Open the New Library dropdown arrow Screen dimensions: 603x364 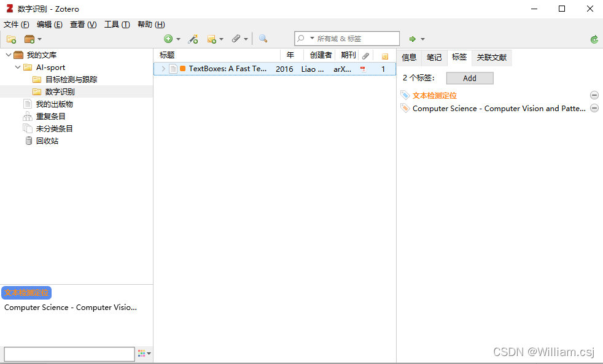pyautogui.click(x=40, y=39)
